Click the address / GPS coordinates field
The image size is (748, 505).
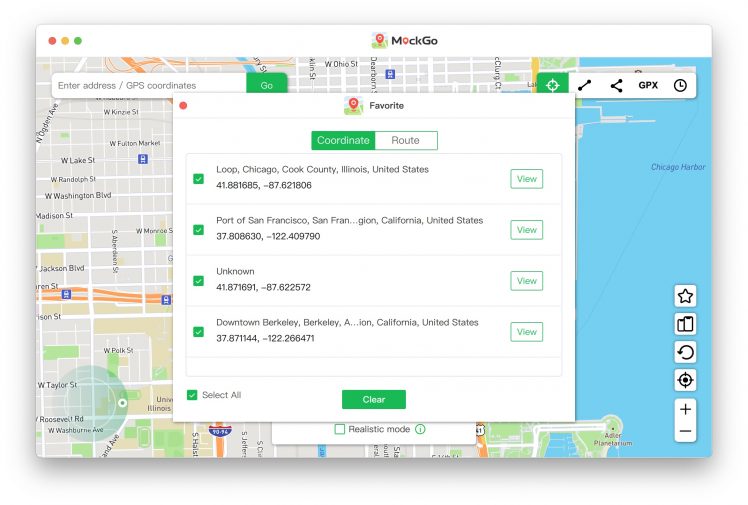click(148, 86)
